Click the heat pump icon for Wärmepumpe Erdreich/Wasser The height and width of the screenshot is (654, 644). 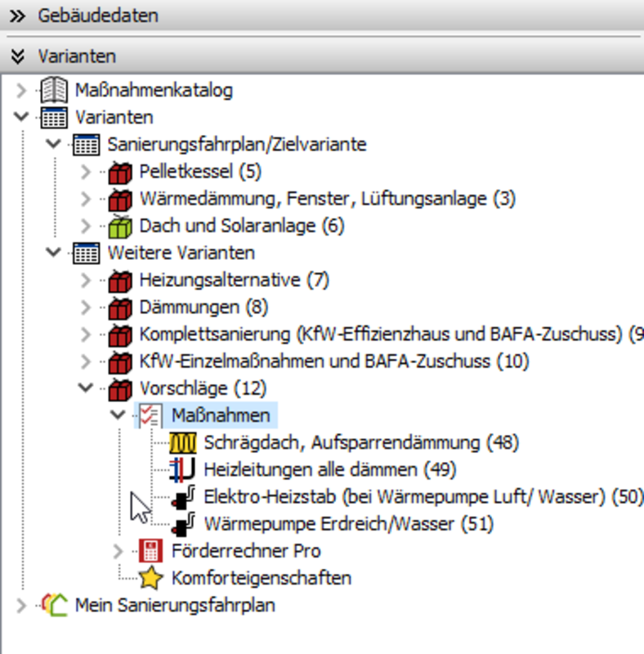click(x=183, y=524)
